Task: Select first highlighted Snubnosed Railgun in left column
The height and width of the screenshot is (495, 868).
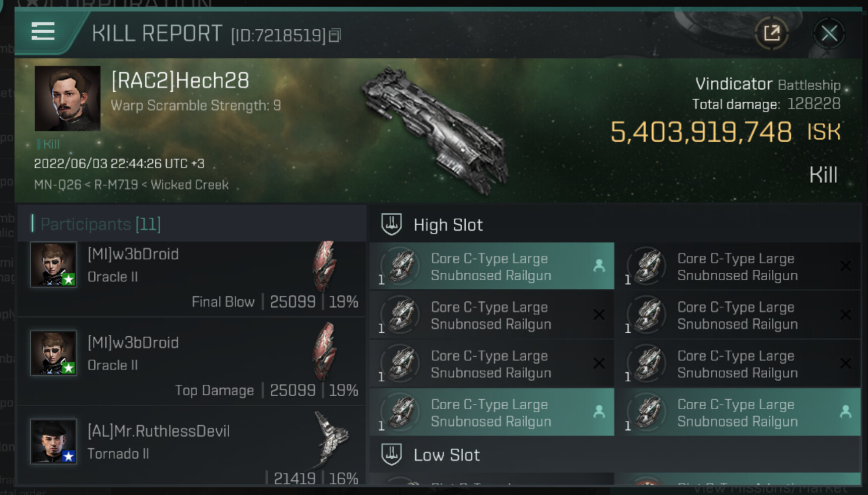Action: click(491, 267)
